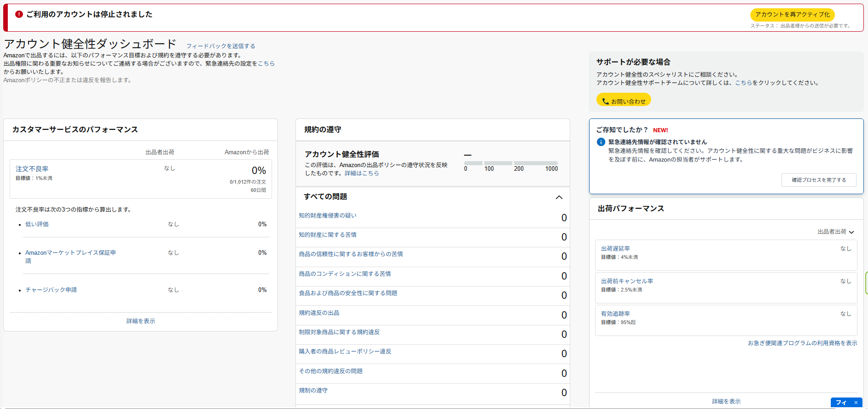The image size is (868, 409).
Task: Click the Amazonから出荷 column header
Action: pyautogui.click(x=247, y=152)
